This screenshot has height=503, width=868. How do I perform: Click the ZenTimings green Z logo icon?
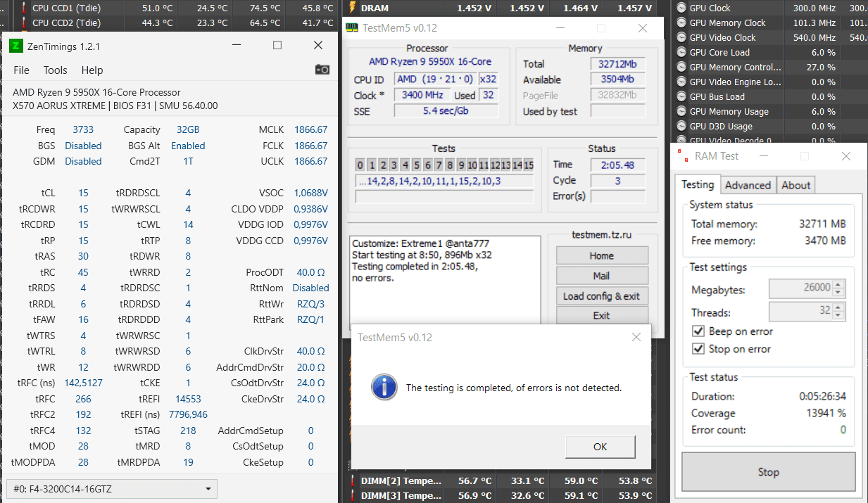15,46
